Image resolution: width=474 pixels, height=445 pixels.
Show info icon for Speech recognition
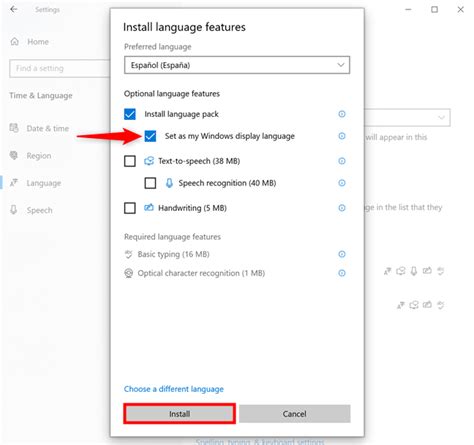click(x=342, y=183)
